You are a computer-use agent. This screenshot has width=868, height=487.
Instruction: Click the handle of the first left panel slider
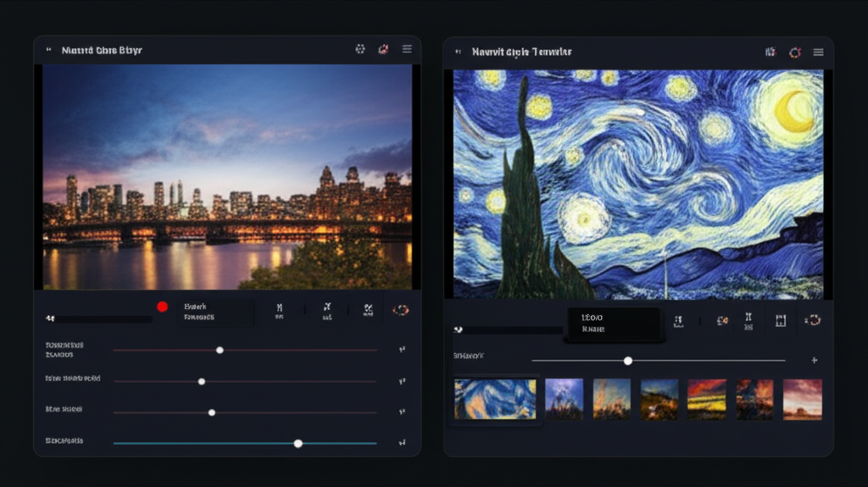click(220, 351)
